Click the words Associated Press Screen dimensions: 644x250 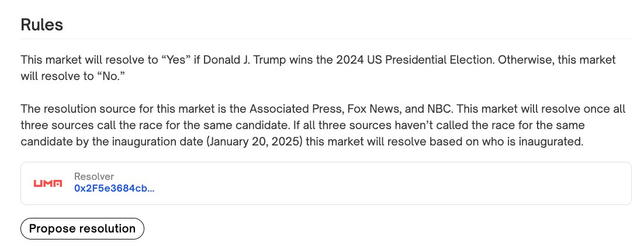tap(297, 109)
